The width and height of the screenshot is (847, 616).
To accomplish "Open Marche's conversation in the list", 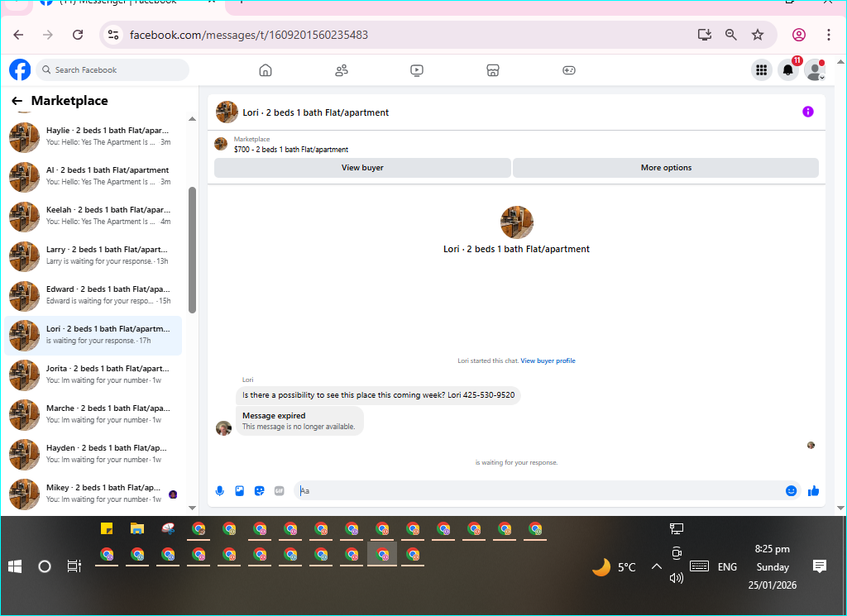I will point(93,414).
